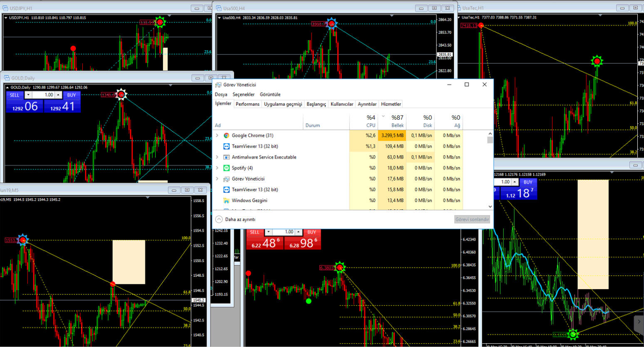644x347 pixels.
Task: Decrease volume on the red SELL/BUY panel
Action: coord(268,232)
